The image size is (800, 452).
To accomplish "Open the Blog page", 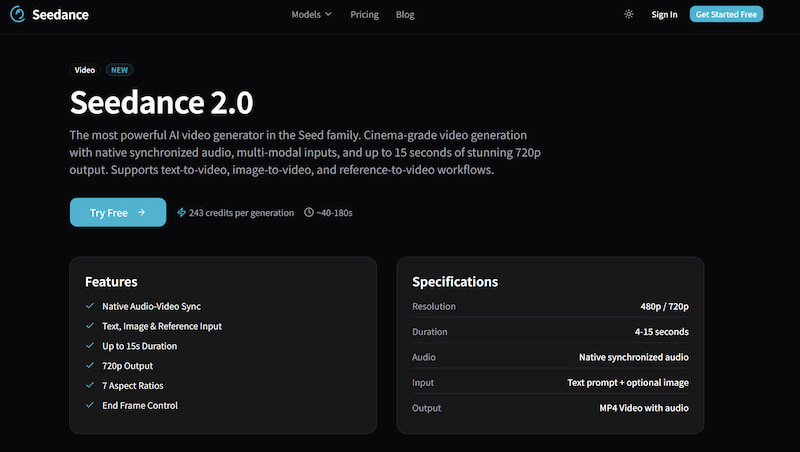I will click(405, 15).
